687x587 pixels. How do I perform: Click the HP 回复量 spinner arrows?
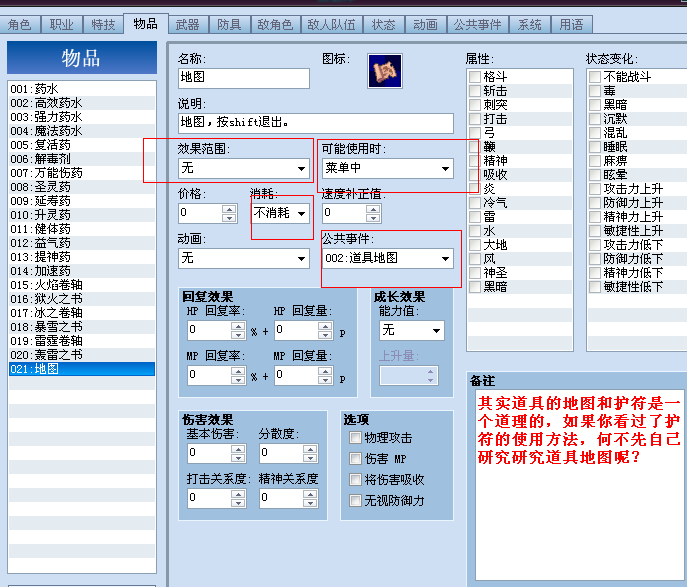(325, 331)
